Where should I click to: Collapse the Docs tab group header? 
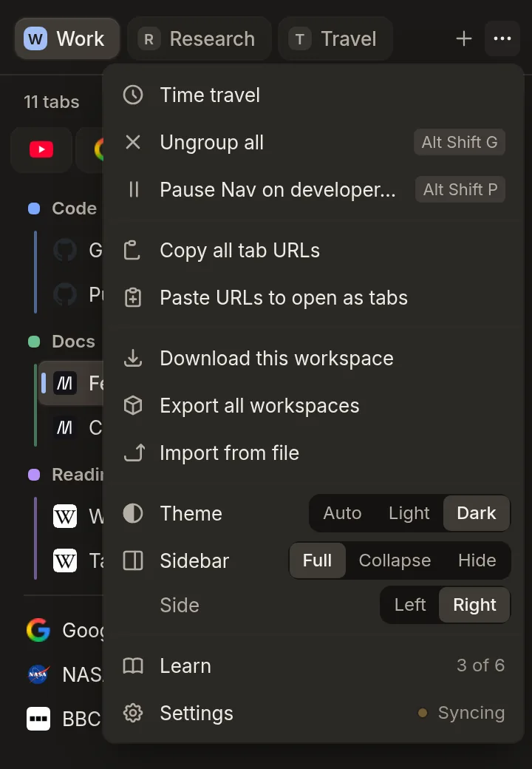pos(64,342)
